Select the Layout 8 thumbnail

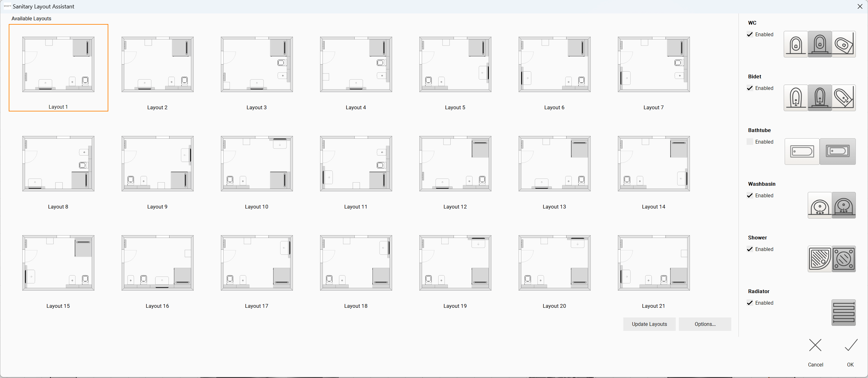[58, 164]
